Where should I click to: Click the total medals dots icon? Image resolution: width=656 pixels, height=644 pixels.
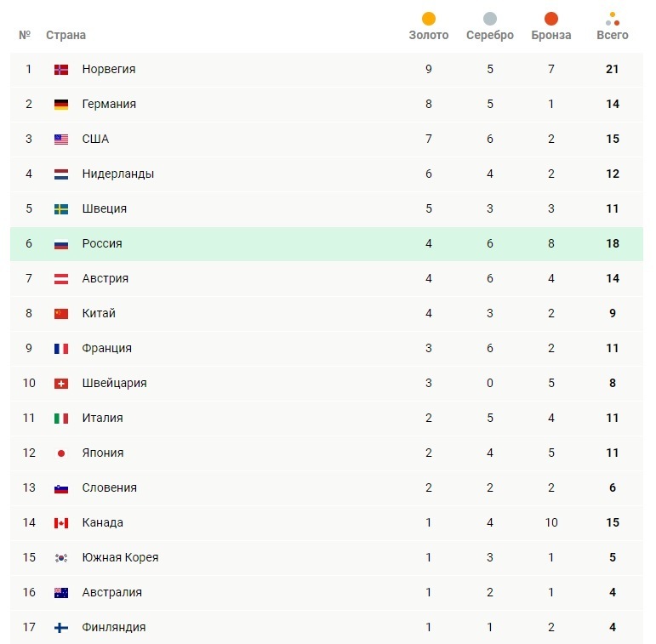(x=613, y=19)
